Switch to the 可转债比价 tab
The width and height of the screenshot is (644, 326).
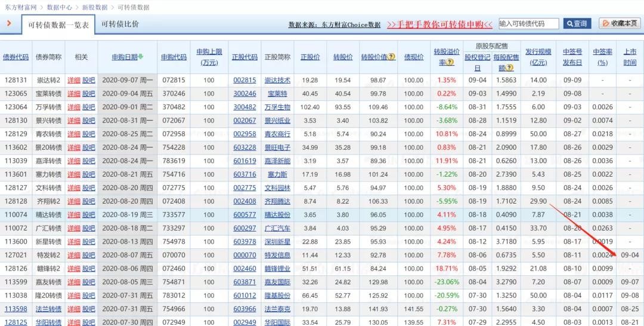click(120, 24)
